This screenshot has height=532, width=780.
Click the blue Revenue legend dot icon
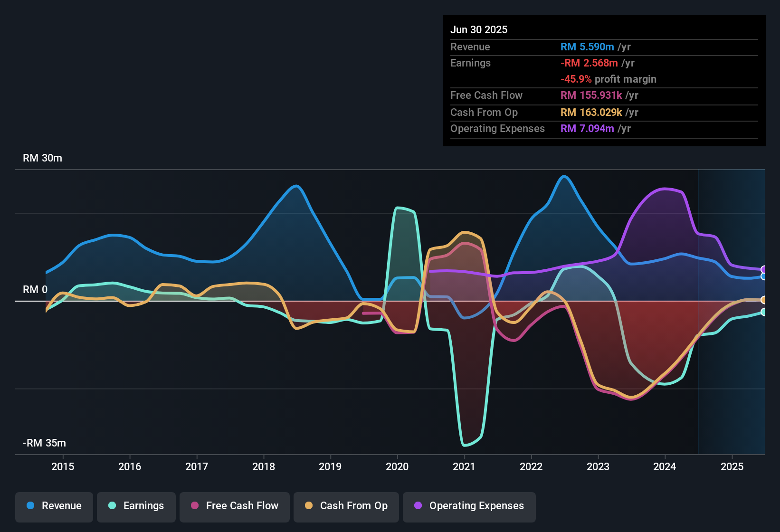pyautogui.click(x=30, y=506)
